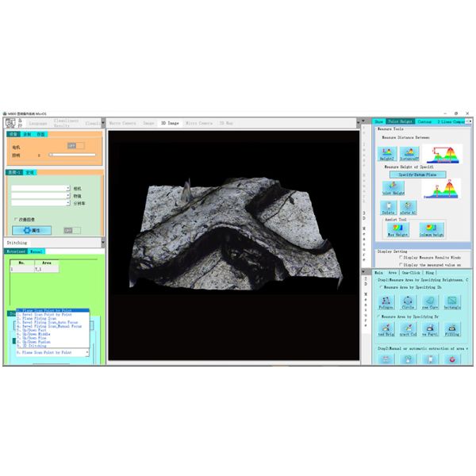Choose the Polygon area tool

(386, 304)
